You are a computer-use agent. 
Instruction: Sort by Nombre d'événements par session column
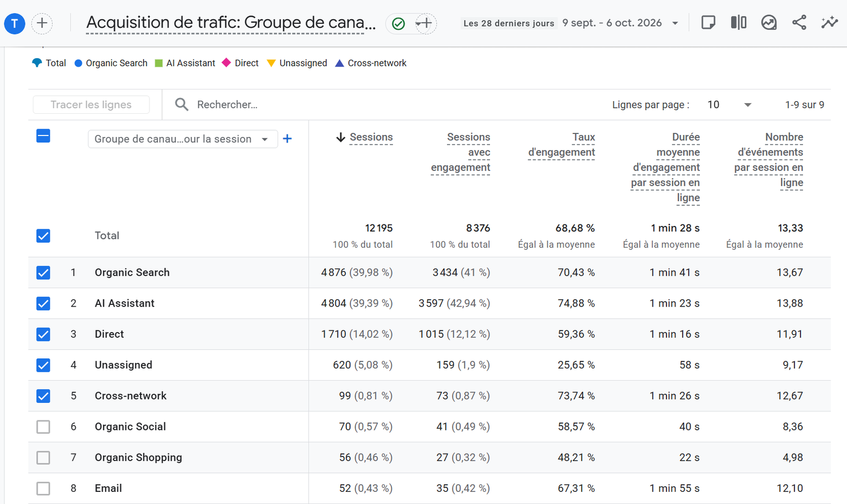coord(769,160)
